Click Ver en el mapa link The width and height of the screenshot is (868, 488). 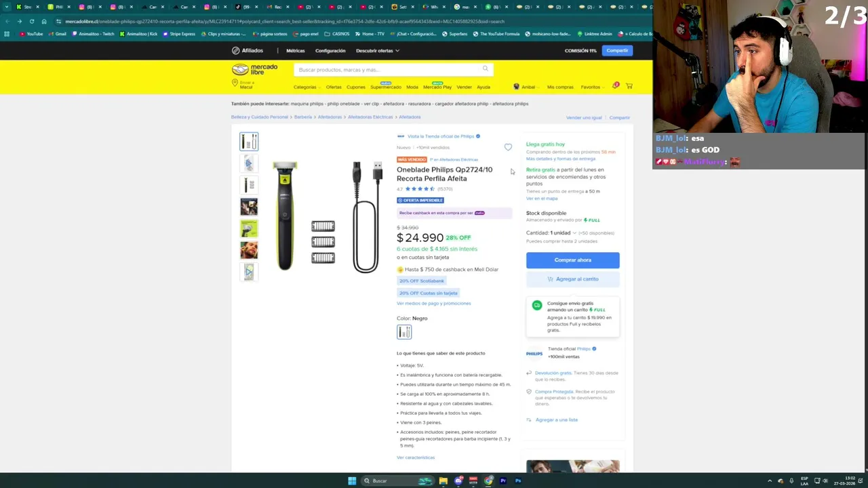(542, 198)
